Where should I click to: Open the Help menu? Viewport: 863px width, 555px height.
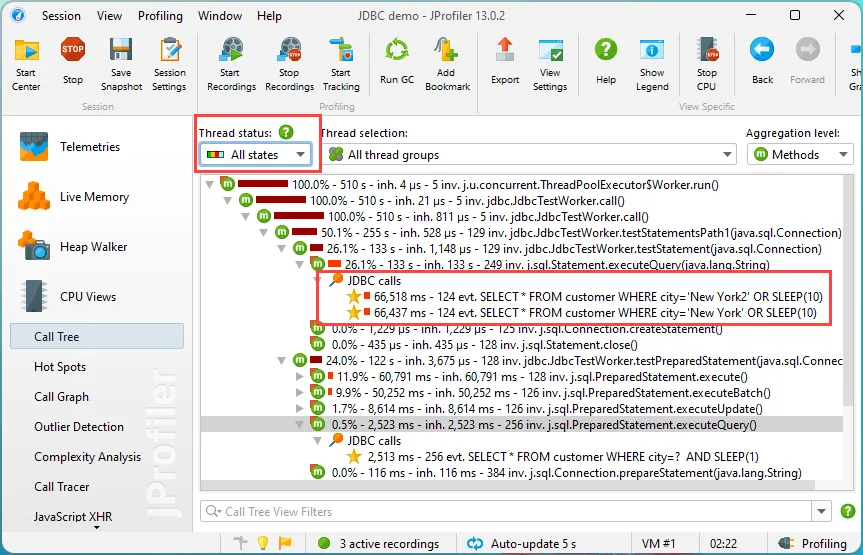pyautogui.click(x=269, y=15)
